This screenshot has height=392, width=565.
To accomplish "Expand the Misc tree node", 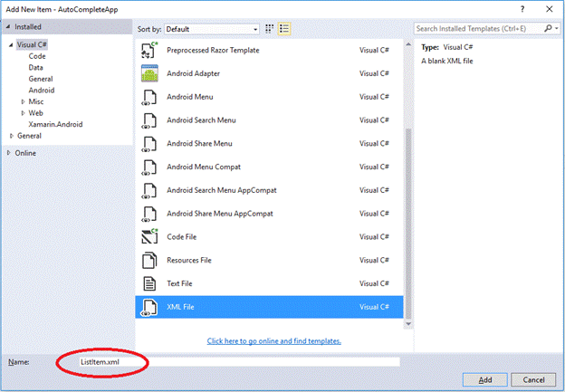I will pos(23,102).
